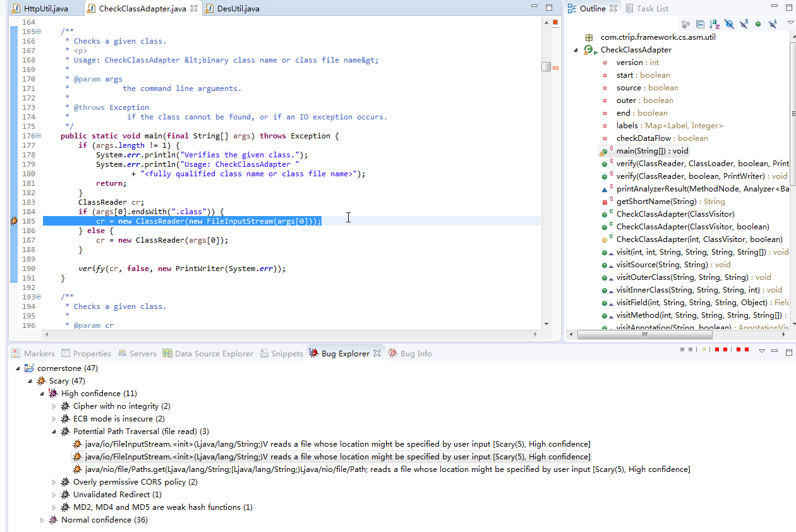The height and width of the screenshot is (532, 796).
Task: Select the Paths.get path traversal bug entry
Action: point(379,469)
